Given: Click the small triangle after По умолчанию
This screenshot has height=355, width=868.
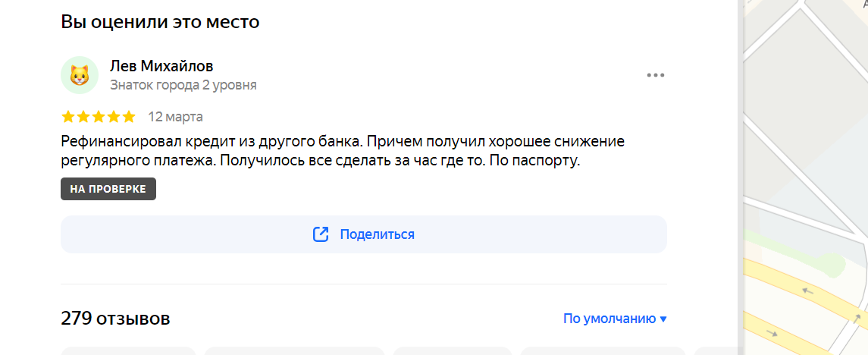Looking at the screenshot, I should tap(664, 319).
